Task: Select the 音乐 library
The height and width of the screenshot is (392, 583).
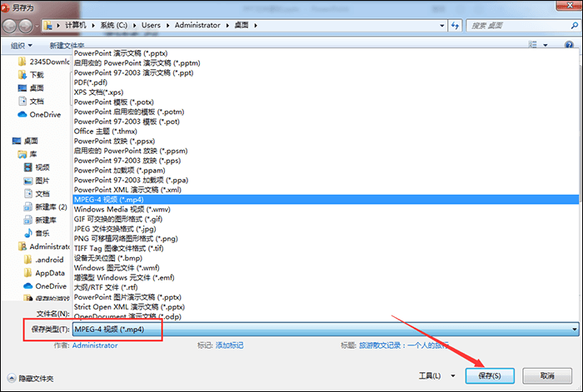Action: [x=37, y=234]
